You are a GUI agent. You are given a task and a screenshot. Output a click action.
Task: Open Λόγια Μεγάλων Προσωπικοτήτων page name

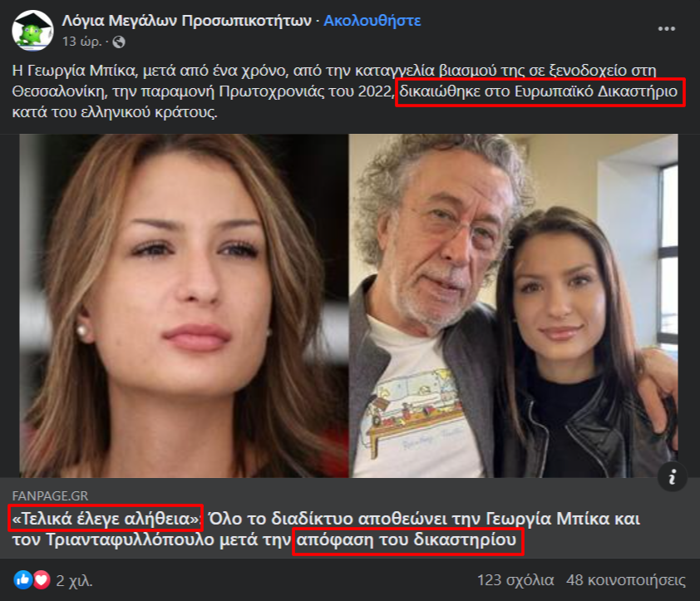(x=186, y=21)
